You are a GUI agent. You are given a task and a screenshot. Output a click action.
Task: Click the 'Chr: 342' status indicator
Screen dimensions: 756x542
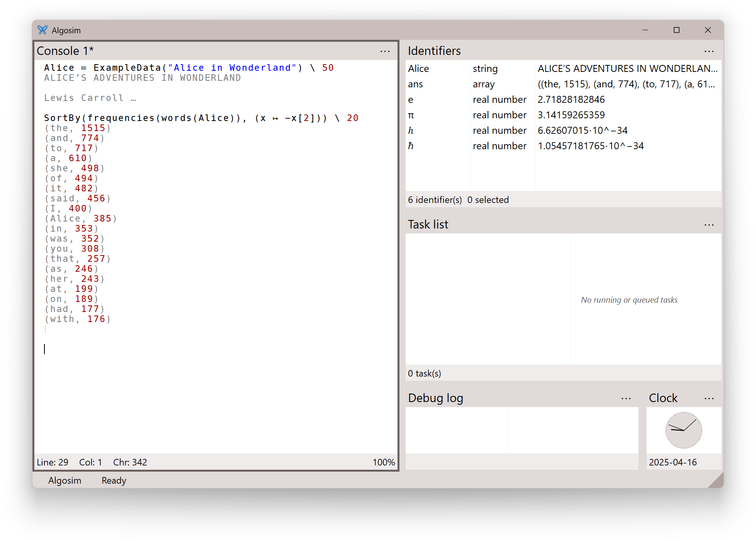(130, 462)
